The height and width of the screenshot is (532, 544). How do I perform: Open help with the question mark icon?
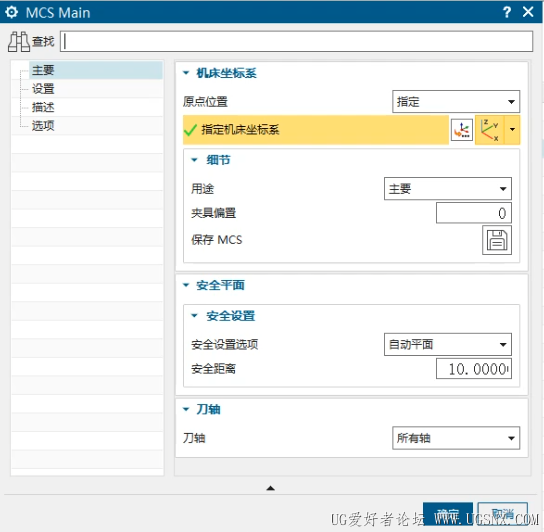click(x=507, y=12)
